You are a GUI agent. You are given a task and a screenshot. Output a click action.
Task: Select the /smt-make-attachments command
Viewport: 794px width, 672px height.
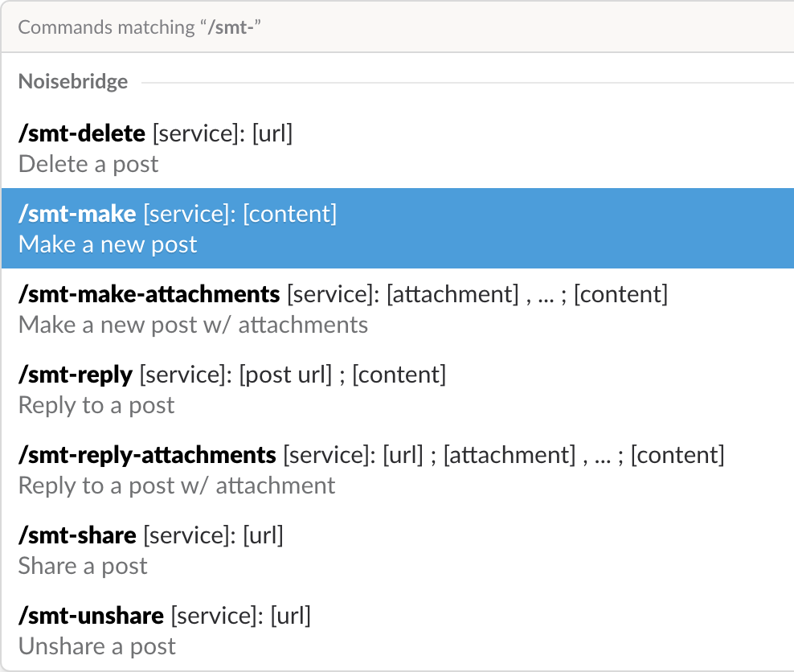point(149,294)
